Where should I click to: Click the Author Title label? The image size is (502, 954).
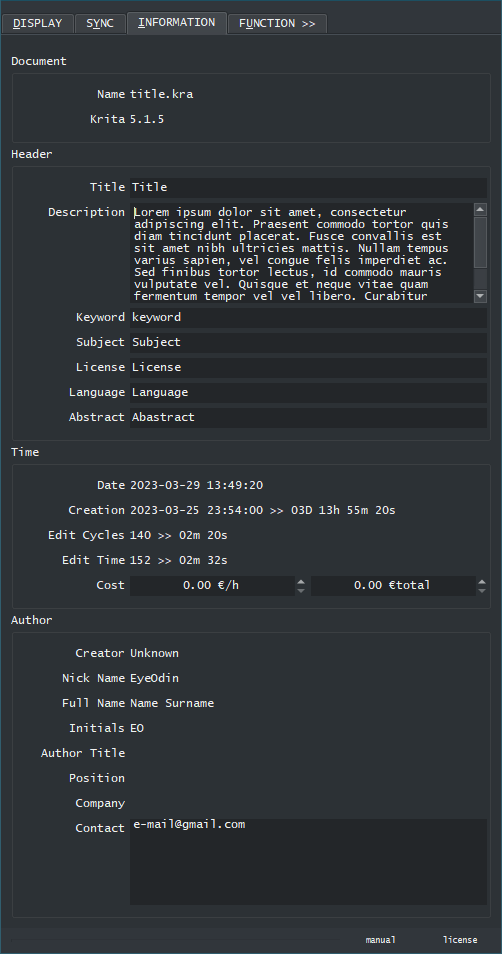point(83,753)
